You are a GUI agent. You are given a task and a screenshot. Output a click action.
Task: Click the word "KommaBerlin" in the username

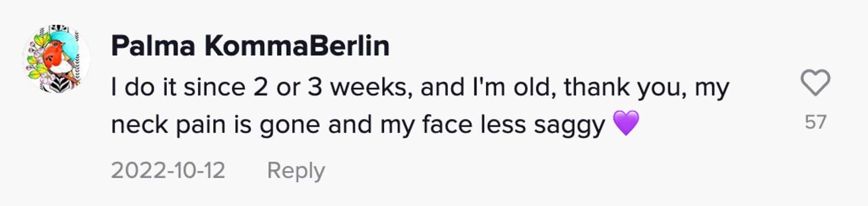point(297,46)
